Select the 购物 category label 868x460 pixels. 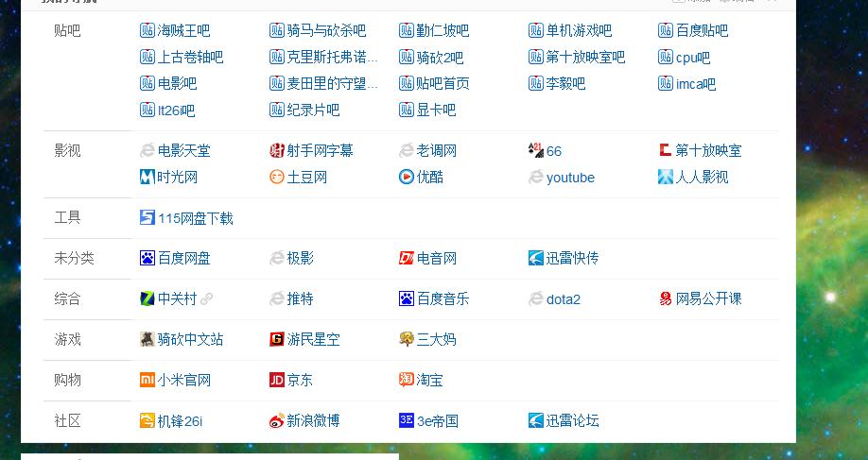(x=67, y=381)
